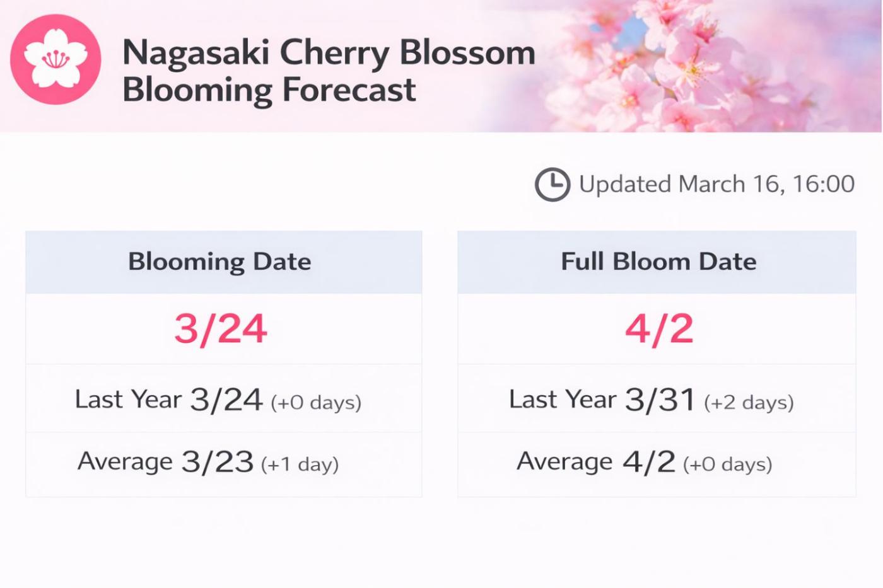The image size is (883, 588).
Task: Click the black average 4/2 full bloom value
Action: click(x=649, y=461)
